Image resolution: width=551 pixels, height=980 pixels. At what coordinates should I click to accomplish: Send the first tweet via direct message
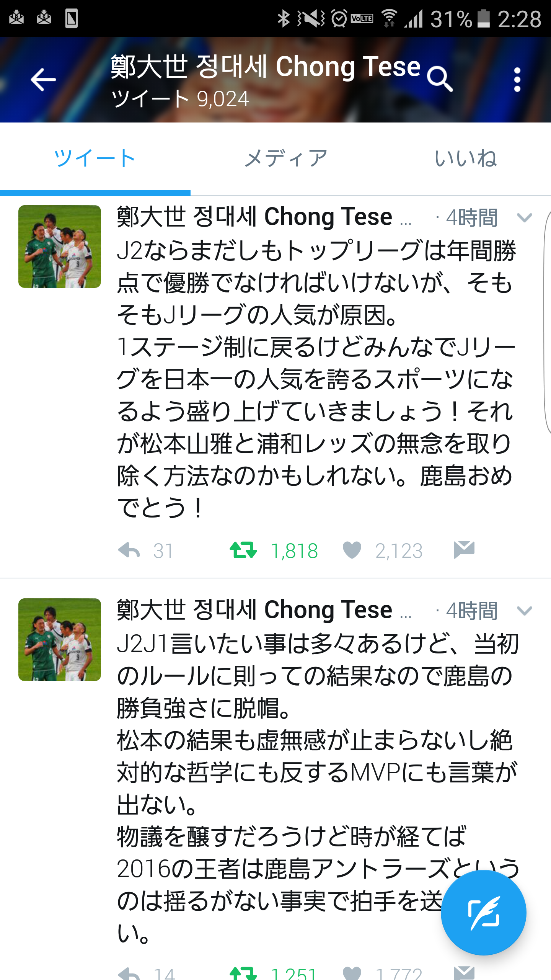pos(464,550)
